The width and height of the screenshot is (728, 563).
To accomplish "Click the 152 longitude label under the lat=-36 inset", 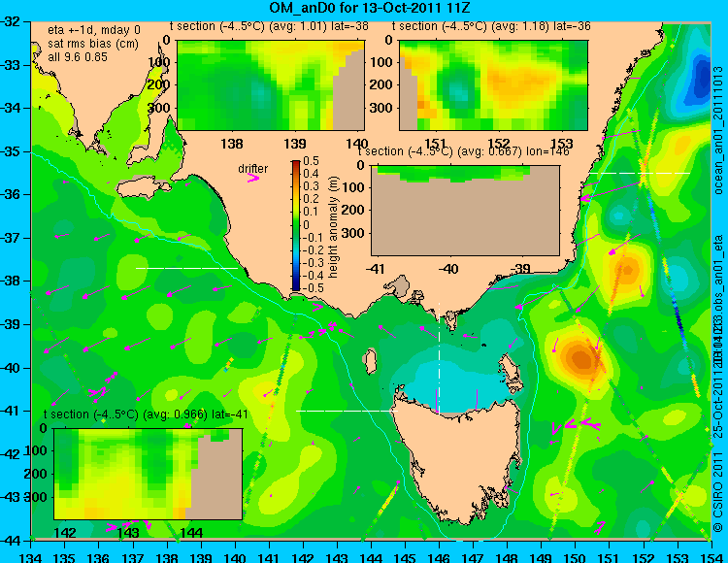I will tap(499, 144).
